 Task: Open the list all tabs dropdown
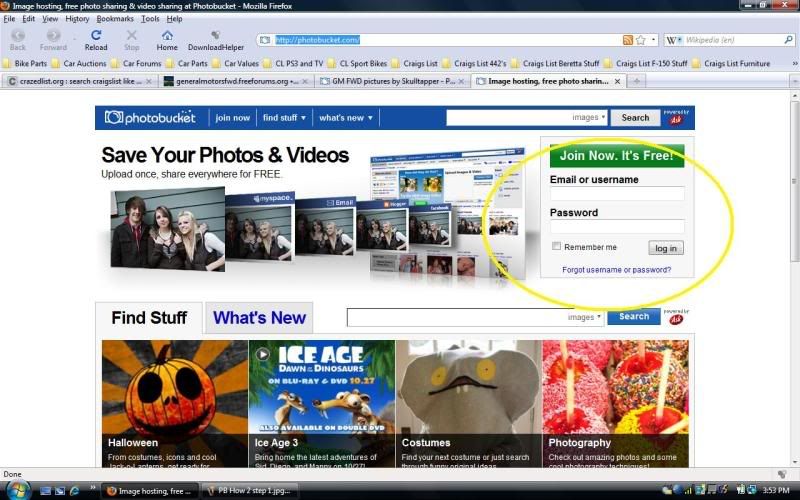pyautogui.click(x=794, y=81)
